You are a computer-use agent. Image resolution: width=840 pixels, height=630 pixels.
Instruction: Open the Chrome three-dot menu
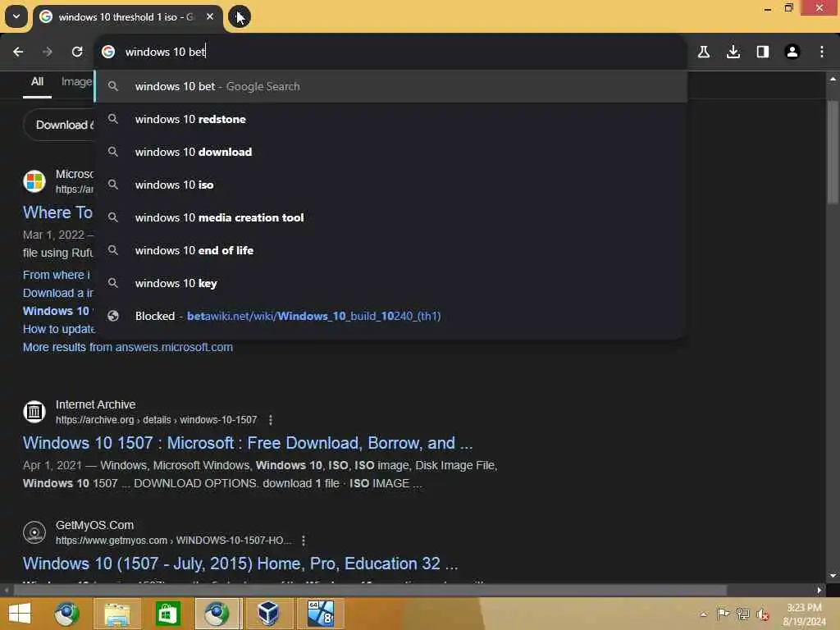822,52
